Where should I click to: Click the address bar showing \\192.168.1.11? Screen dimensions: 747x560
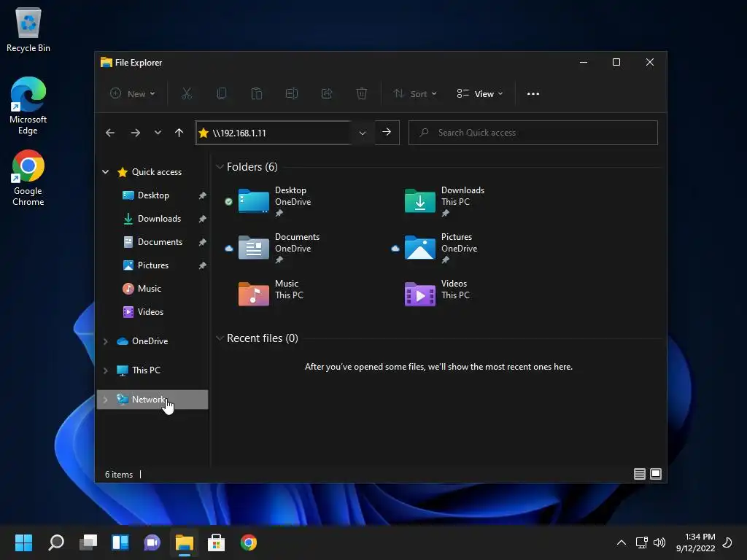pos(274,133)
